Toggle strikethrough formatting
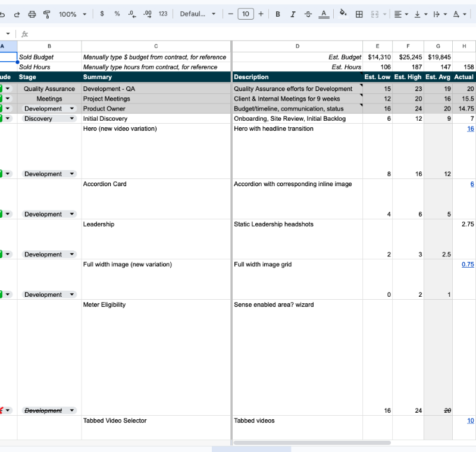This screenshot has width=476, height=452. pos(308,14)
